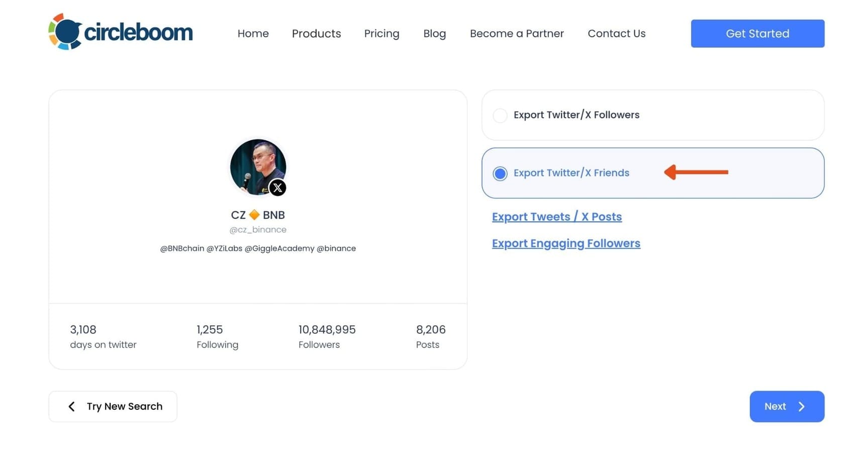Click the CZ profile photo
This screenshot has height=459, width=868.
point(255,165)
